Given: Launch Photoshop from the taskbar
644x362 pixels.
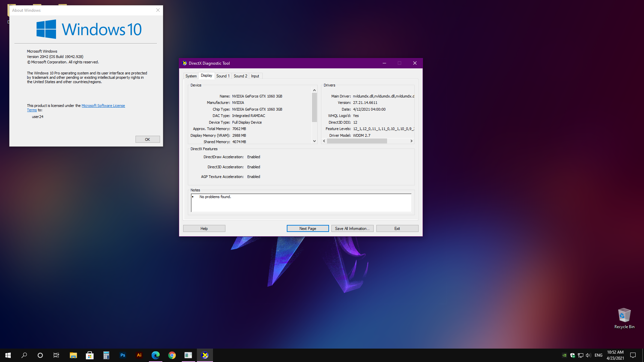Looking at the screenshot, I should coord(122,355).
